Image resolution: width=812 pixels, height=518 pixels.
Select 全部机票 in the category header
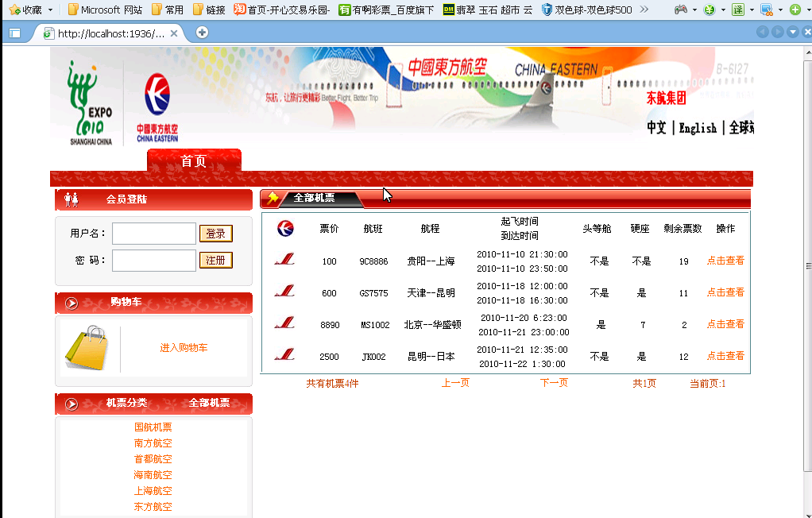coord(209,403)
